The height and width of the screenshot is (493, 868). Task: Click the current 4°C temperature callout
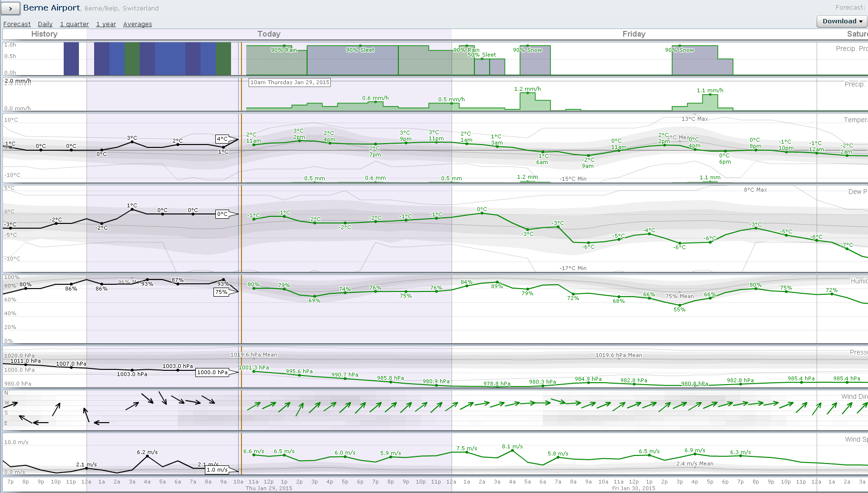point(222,139)
